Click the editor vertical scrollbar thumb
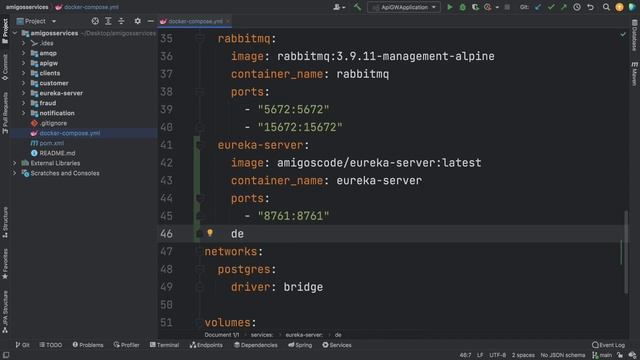 [x=626, y=252]
